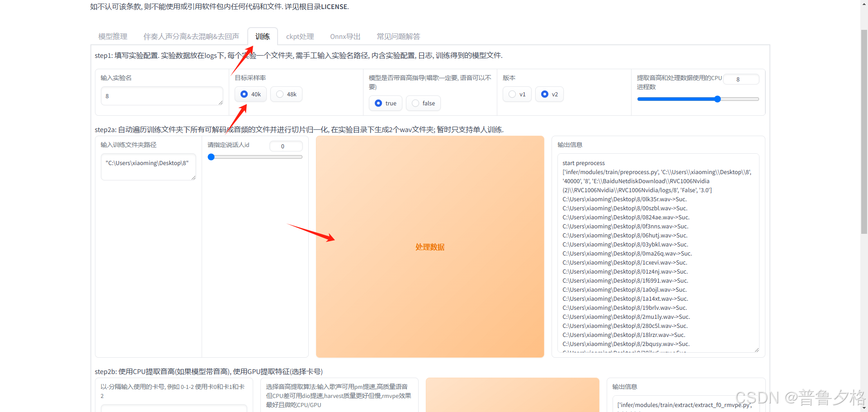Click the 目标采样率 label
Viewport: 868px width, 412px height.
tap(250, 78)
